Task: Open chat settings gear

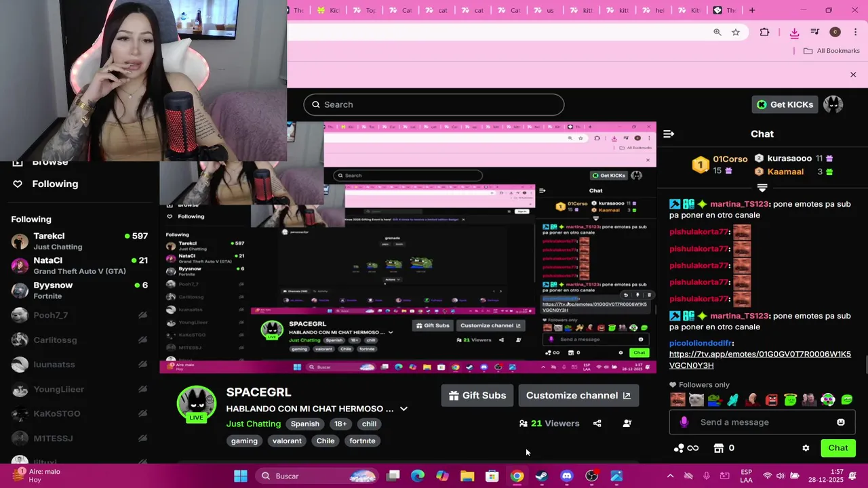Action: tap(806, 448)
